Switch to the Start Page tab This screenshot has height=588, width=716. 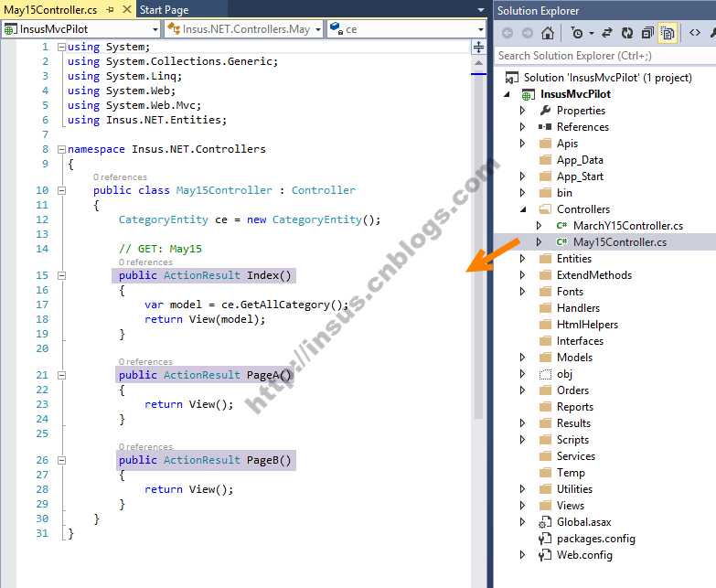pos(164,9)
